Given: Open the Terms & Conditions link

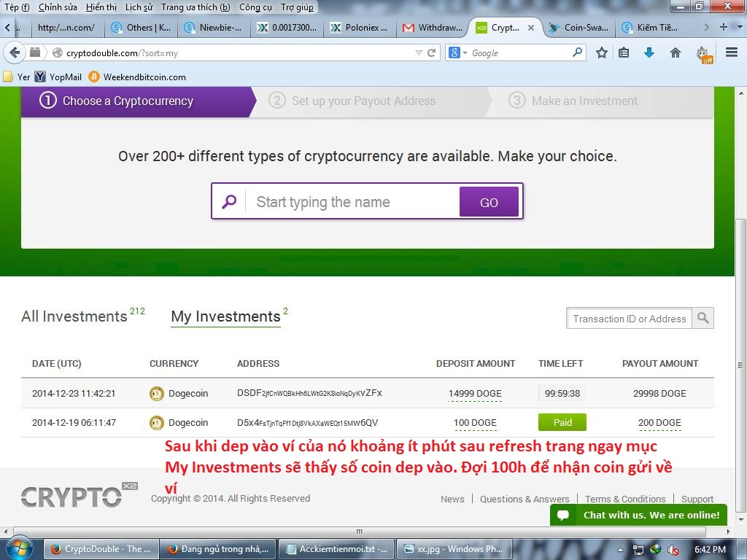Looking at the screenshot, I should 625,499.
